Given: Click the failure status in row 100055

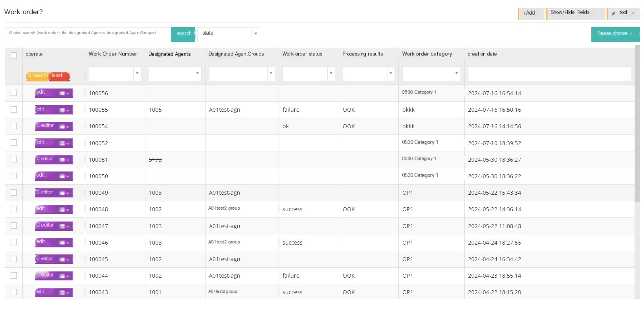Looking at the screenshot, I should (291, 110).
